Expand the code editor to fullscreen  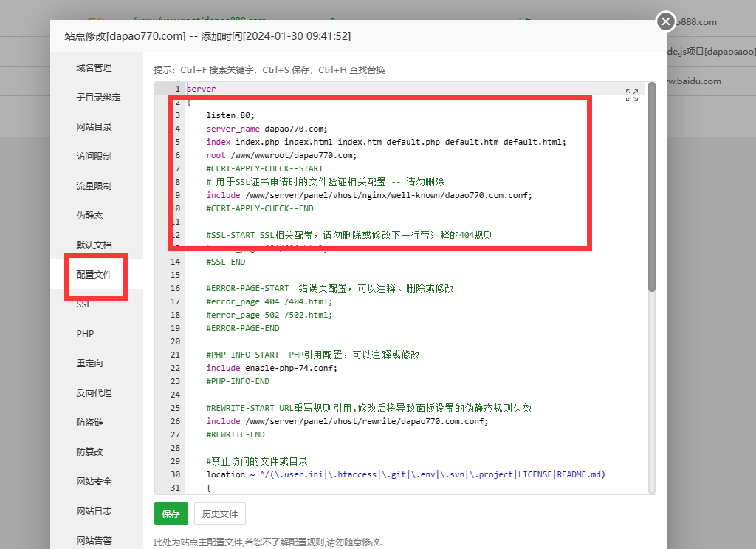[x=632, y=95]
